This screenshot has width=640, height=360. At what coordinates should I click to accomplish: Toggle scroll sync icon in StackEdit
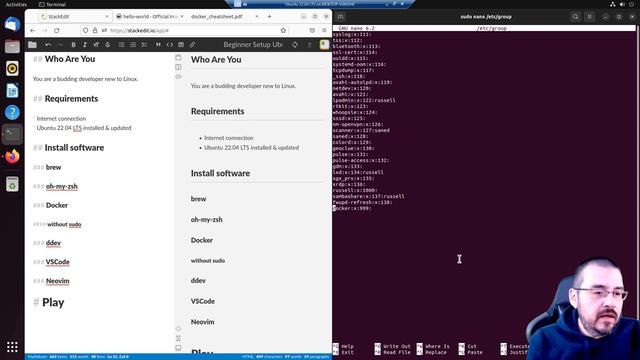[178, 338]
